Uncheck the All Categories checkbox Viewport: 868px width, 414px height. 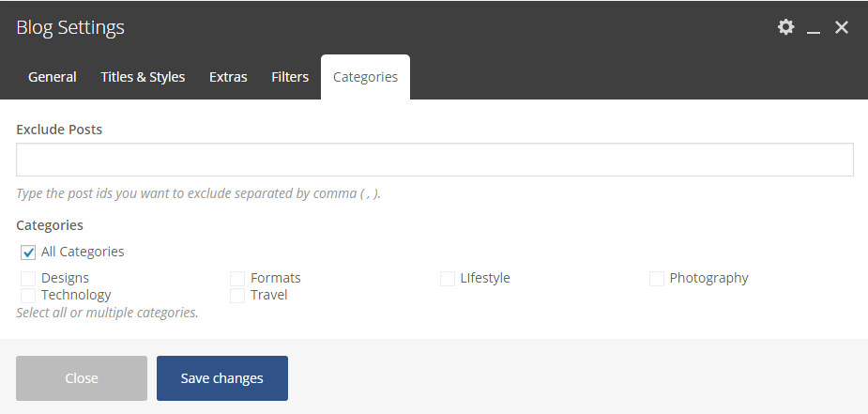click(28, 253)
